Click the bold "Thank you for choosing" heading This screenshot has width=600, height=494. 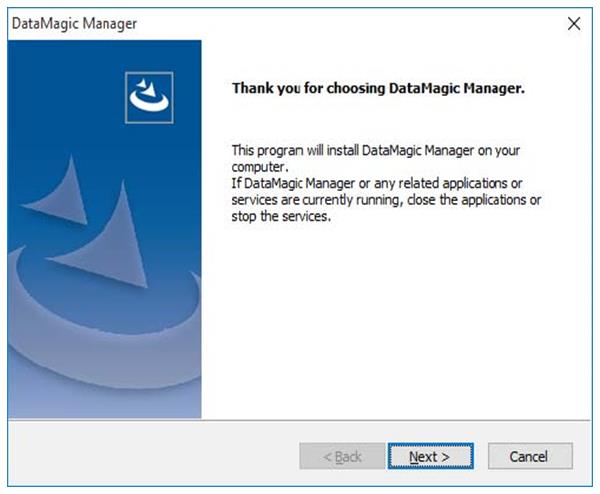378,88
